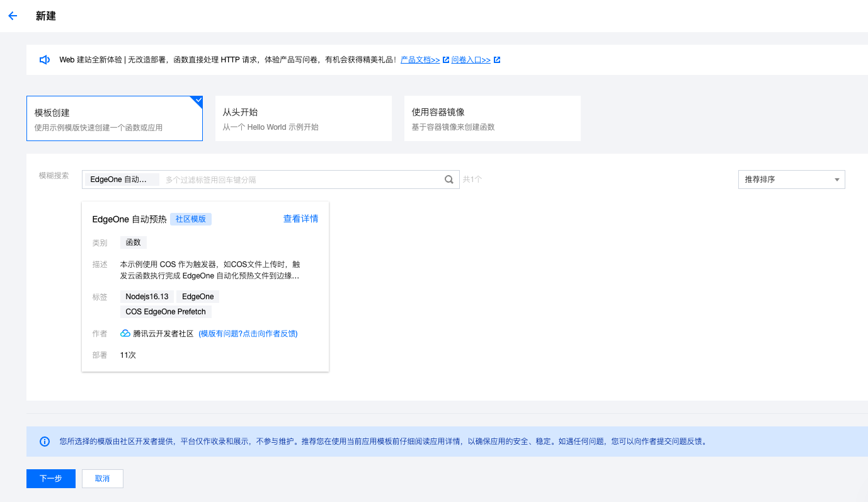The height and width of the screenshot is (502, 868).
Task: Click the 新建 page title
Action: (x=46, y=16)
